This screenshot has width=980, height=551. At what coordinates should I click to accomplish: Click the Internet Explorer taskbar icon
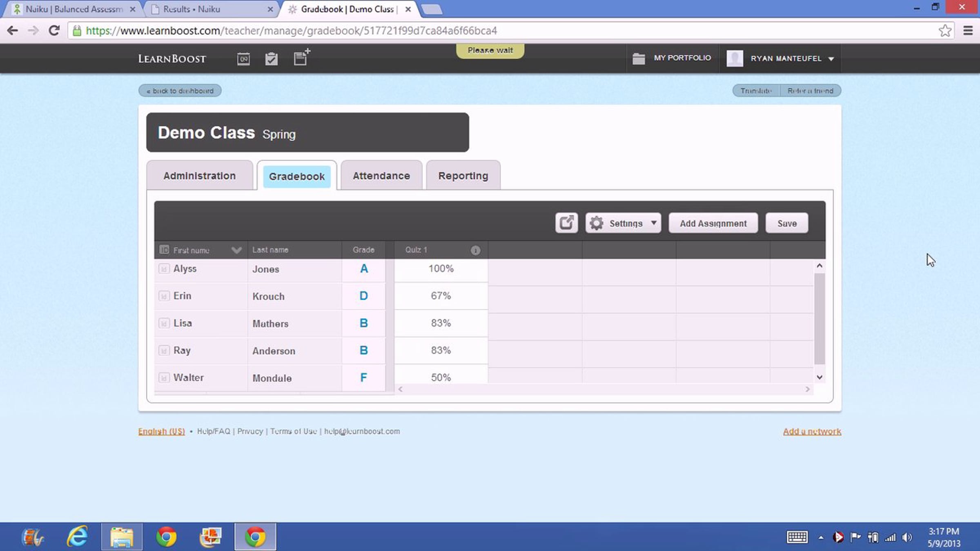click(x=77, y=536)
